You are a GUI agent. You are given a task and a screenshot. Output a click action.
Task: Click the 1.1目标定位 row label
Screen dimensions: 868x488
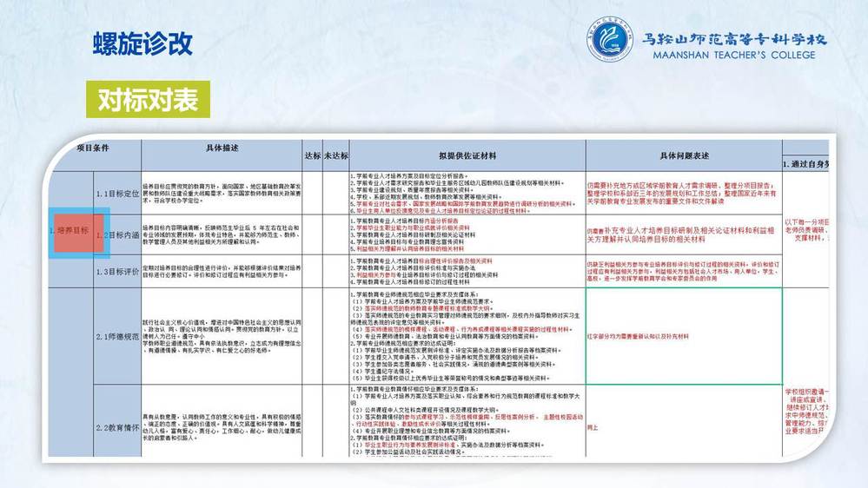pyautogui.click(x=118, y=194)
